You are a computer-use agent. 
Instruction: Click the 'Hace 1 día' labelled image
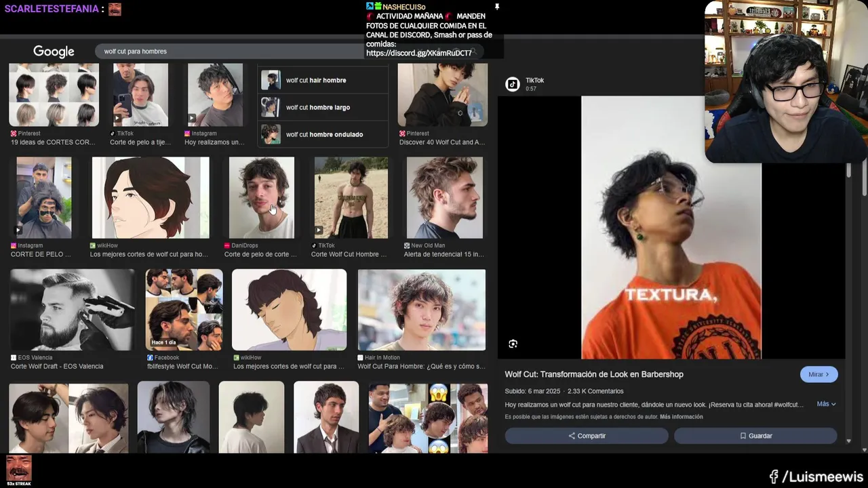tap(184, 310)
